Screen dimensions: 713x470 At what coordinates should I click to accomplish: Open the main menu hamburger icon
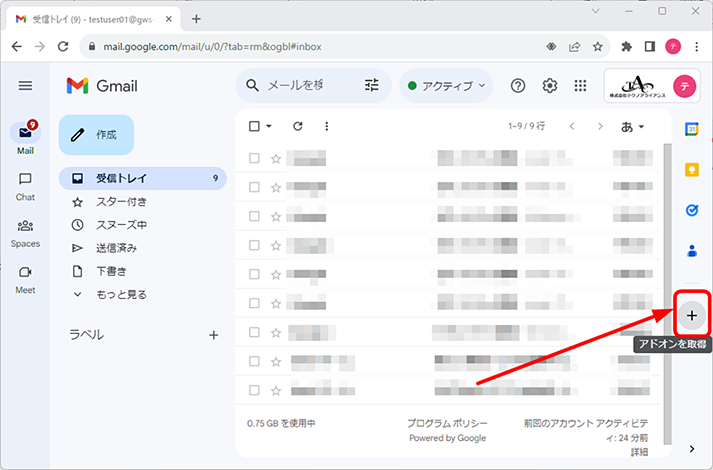click(25, 85)
